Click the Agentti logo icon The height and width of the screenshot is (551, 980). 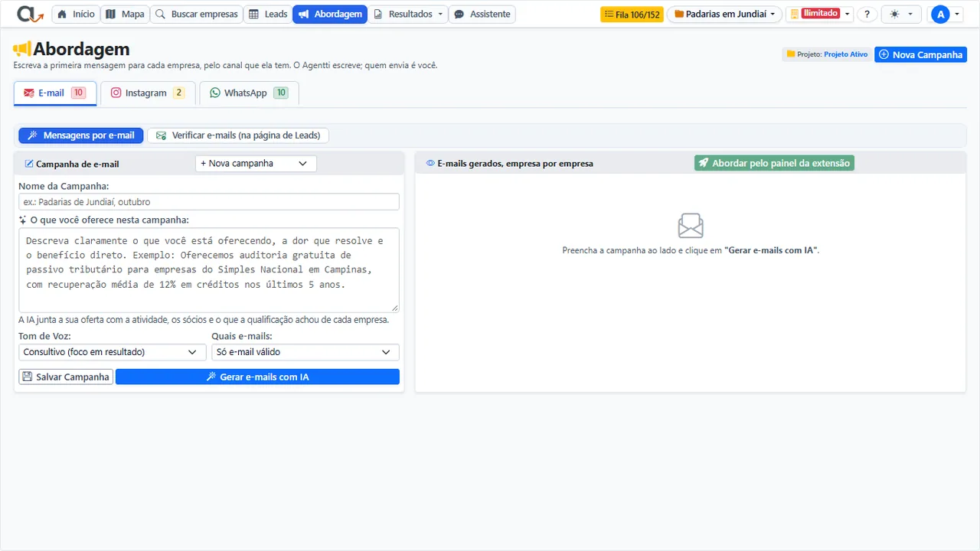30,14
